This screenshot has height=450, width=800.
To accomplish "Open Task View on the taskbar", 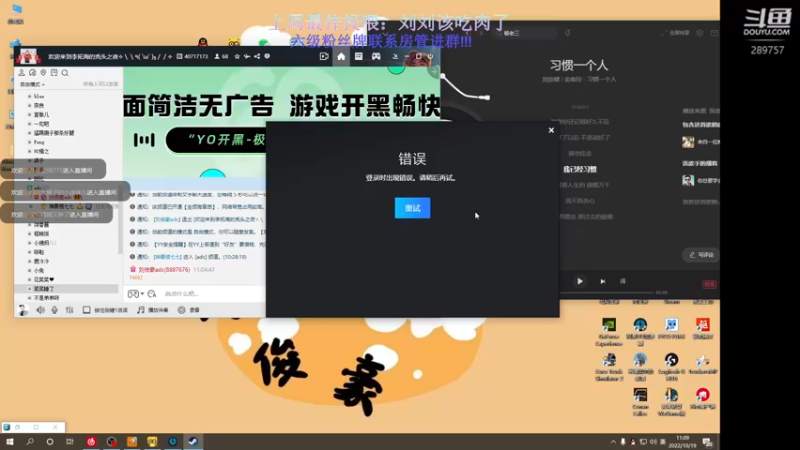I will coord(70,441).
